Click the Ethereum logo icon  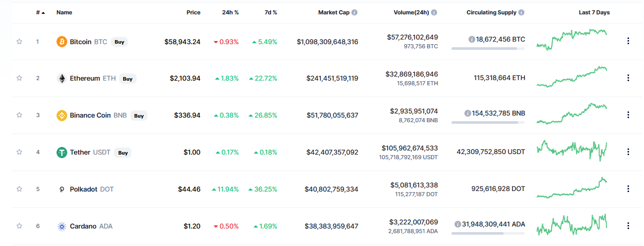click(62, 79)
